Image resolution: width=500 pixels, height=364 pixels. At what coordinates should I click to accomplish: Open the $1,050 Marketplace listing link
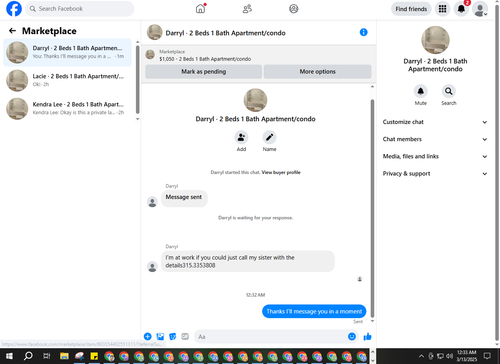coord(205,59)
